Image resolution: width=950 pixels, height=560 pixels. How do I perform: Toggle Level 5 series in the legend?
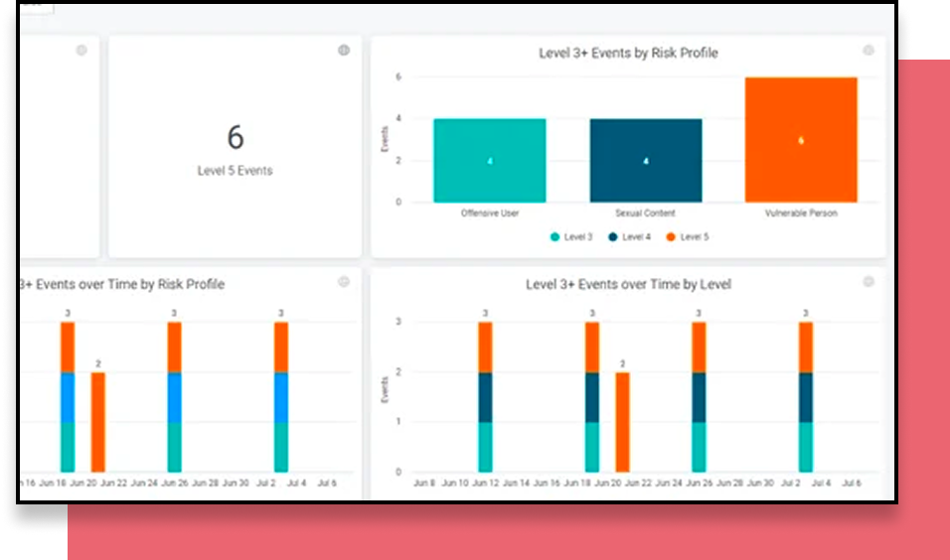[692, 237]
